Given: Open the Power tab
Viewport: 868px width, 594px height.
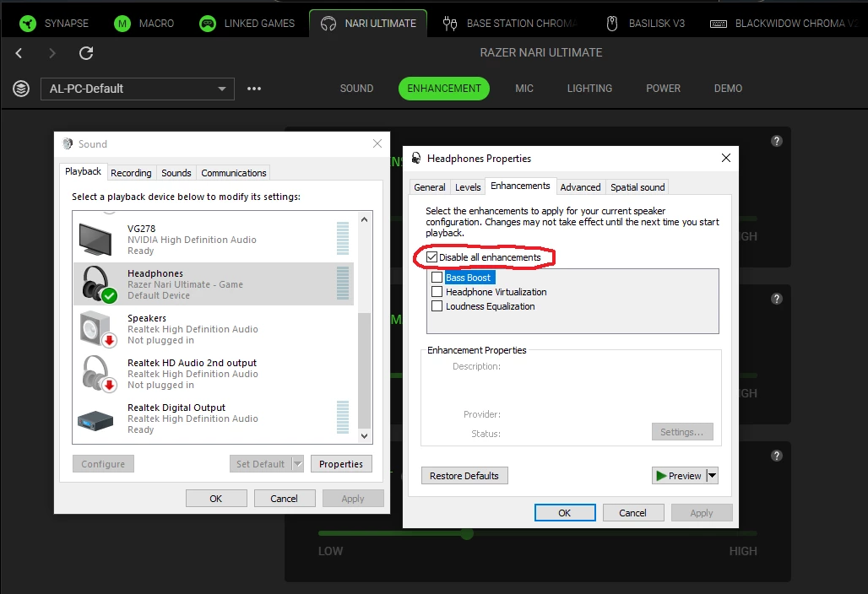Looking at the screenshot, I should tap(663, 89).
